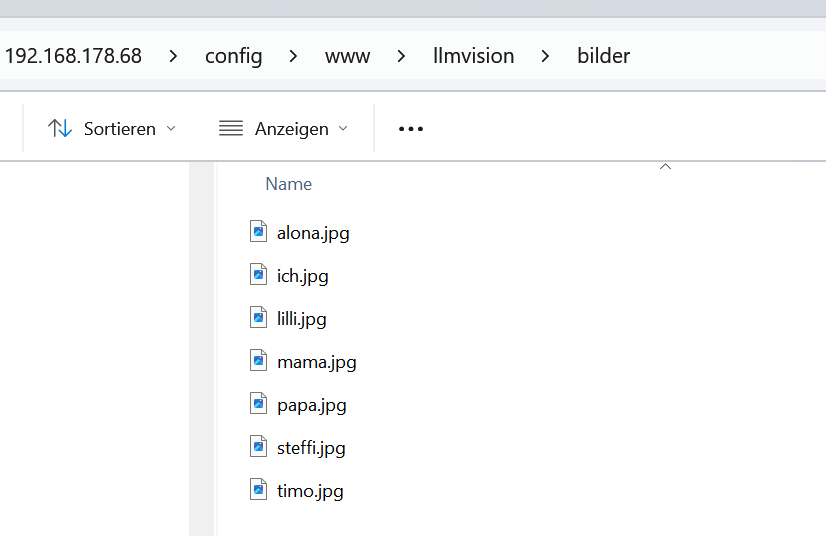This screenshot has height=536, width=826.
Task: Click the image icon of timo.jpg
Action: 258,490
